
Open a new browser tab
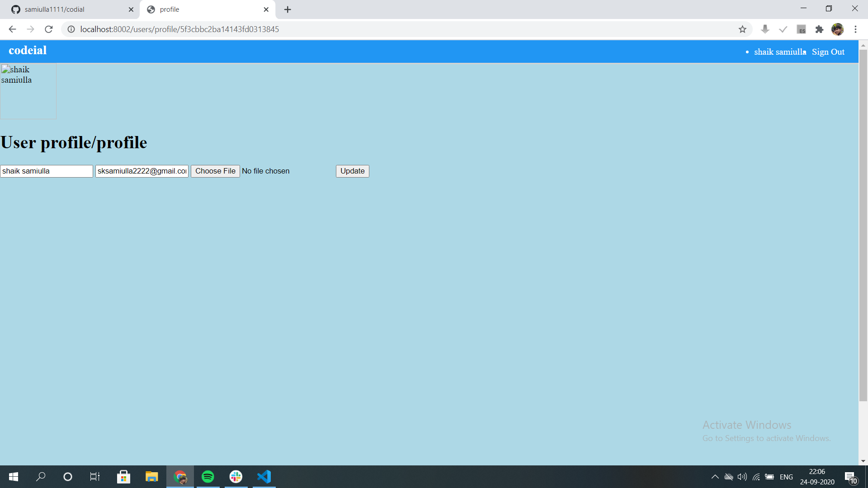pos(288,9)
